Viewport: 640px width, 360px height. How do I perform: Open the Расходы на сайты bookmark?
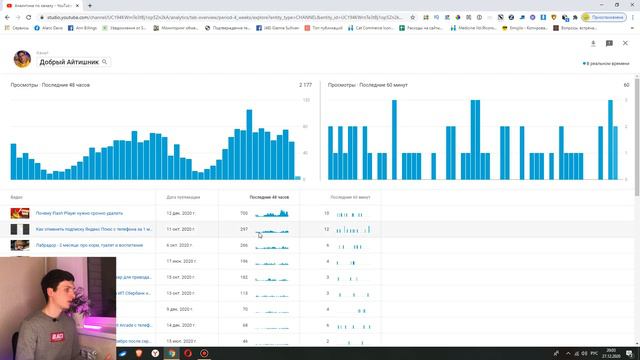click(421, 28)
